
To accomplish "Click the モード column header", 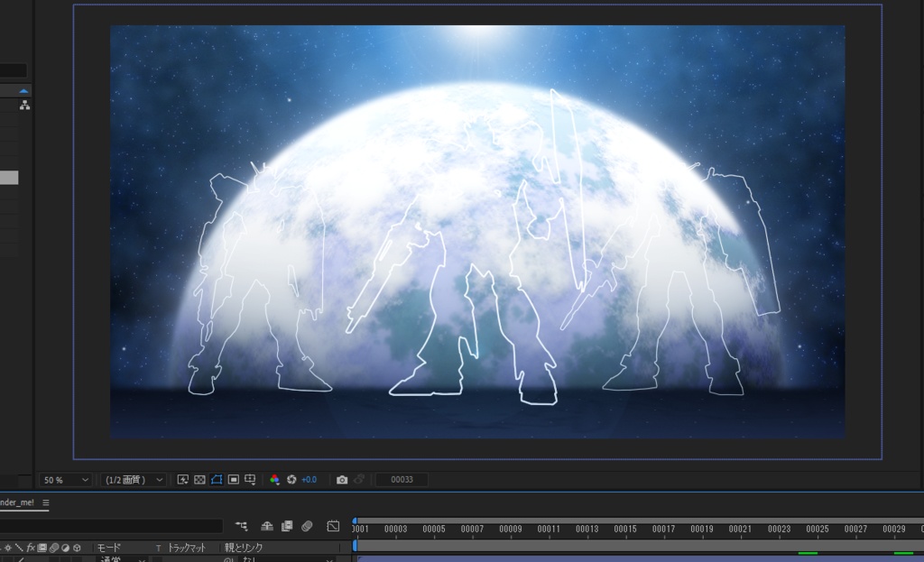I will click(x=108, y=548).
